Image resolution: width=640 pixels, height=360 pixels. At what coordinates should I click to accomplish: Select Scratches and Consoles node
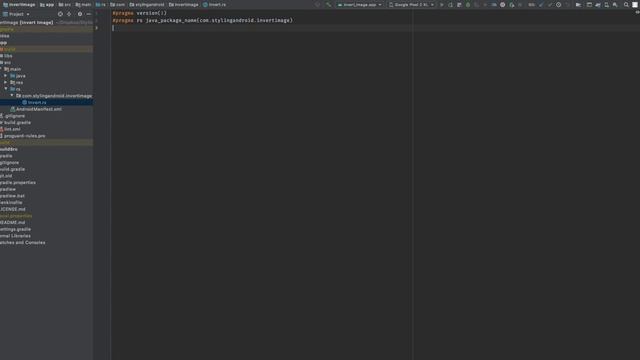click(22, 243)
